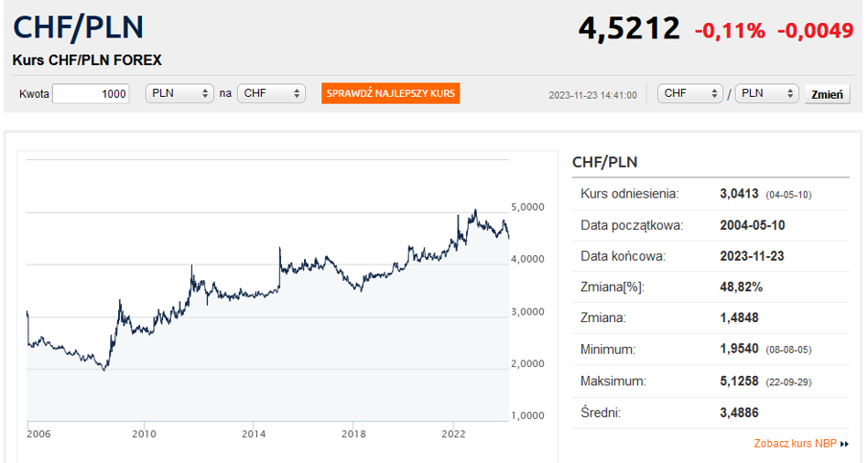Click the red -0,11% percentage change
This screenshot has width=868, height=463.
pyautogui.click(x=730, y=31)
